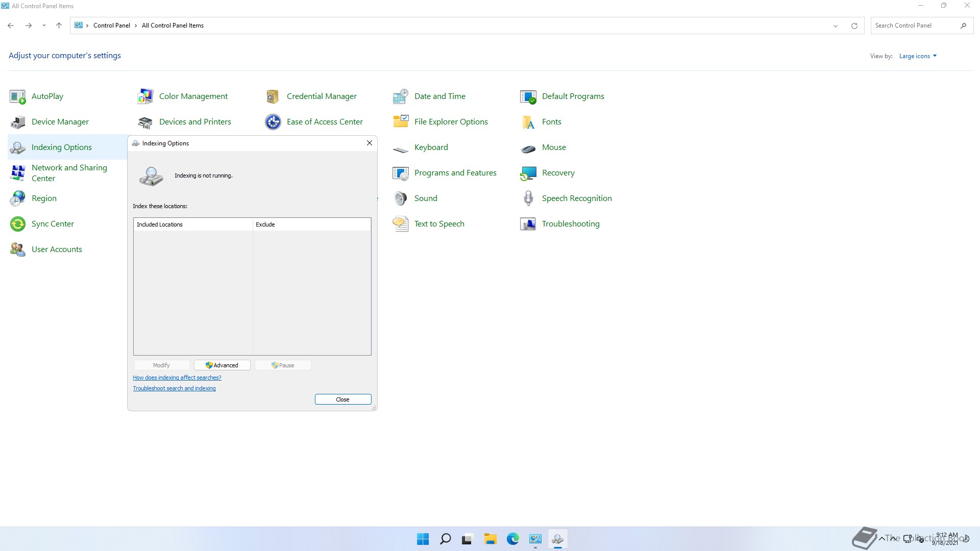Image resolution: width=980 pixels, height=551 pixels.
Task: Open the Sync Center icon
Action: pyautogui.click(x=18, y=224)
